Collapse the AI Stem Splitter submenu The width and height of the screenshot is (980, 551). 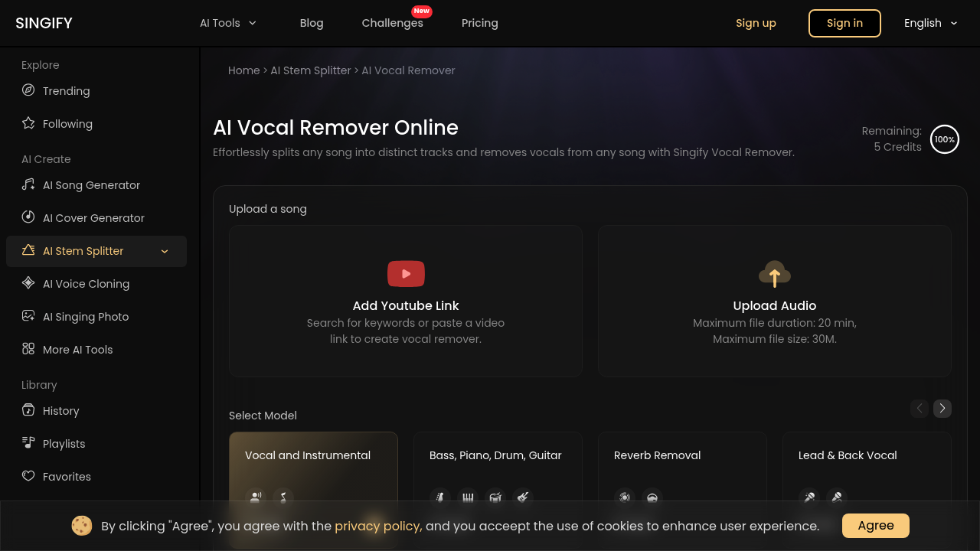[x=165, y=251]
